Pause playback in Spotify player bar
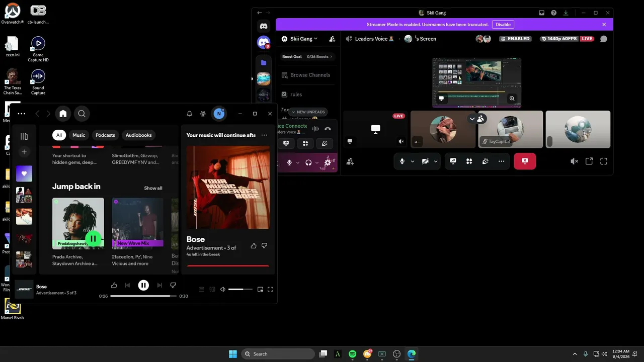644x362 pixels. point(143,285)
